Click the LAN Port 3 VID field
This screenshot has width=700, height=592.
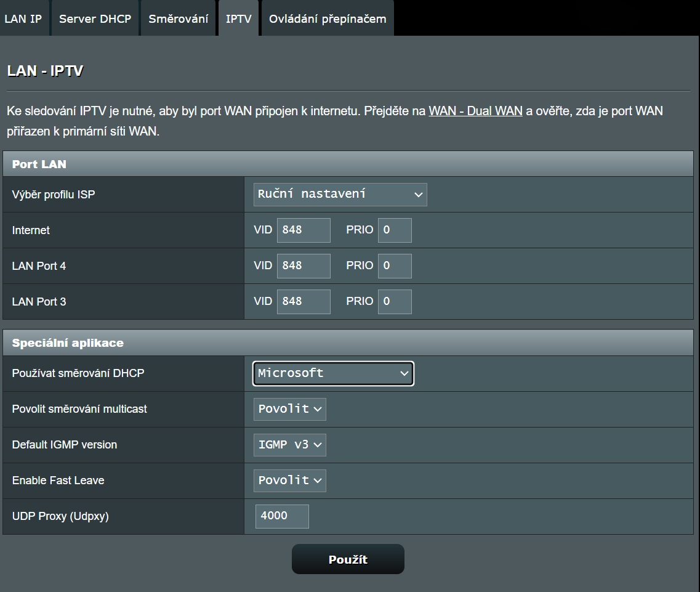304,302
